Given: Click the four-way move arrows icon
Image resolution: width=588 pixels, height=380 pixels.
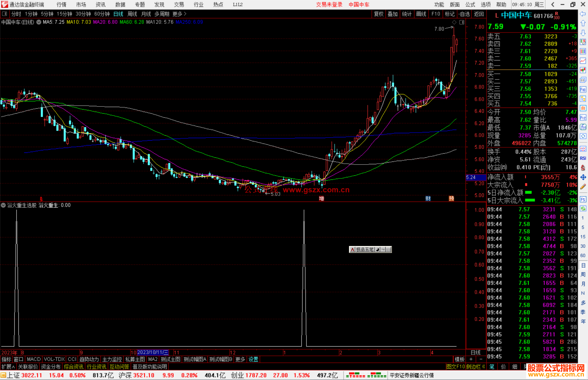Looking at the screenshot, I should 583,177.
